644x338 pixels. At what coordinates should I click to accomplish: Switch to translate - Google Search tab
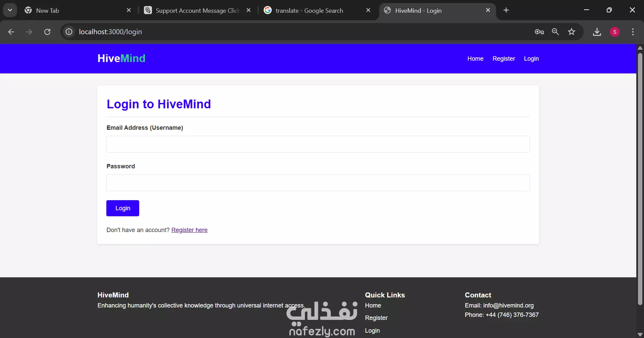pyautogui.click(x=309, y=10)
